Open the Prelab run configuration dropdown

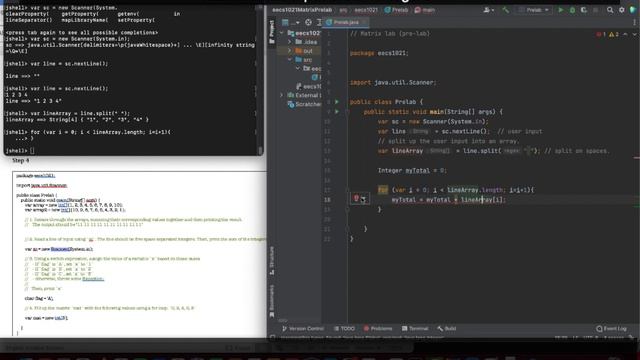click(x=534, y=10)
